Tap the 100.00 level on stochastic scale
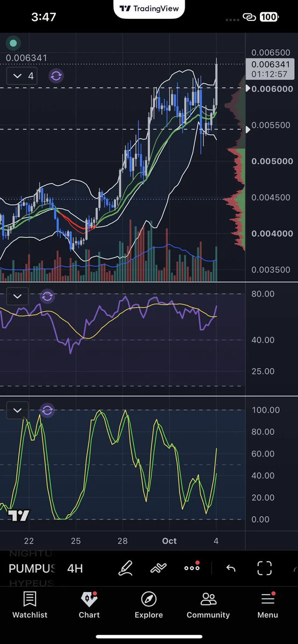Screen dimensions: 298x644 coord(265,410)
